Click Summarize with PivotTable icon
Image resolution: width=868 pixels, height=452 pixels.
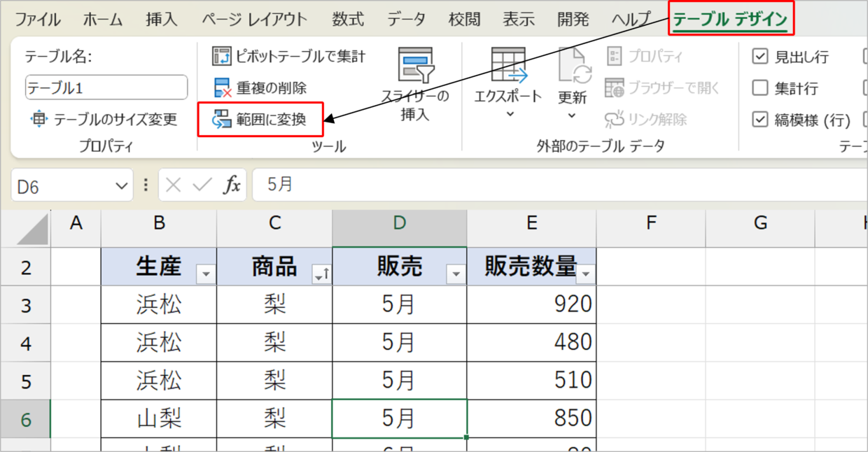(x=221, y=56)
